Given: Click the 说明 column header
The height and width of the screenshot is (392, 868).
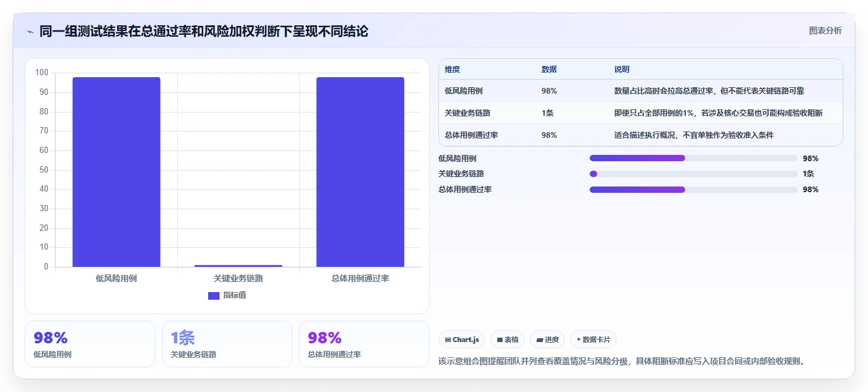Looking at the screenshot, I should [x=622, y=70].
